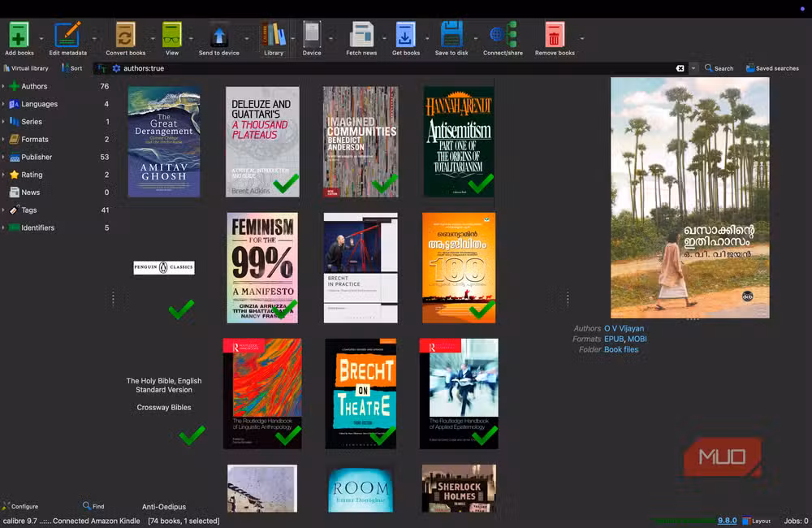Click Remove books trash icon
This screenshot has width=812, height=528.
point(554,35)
